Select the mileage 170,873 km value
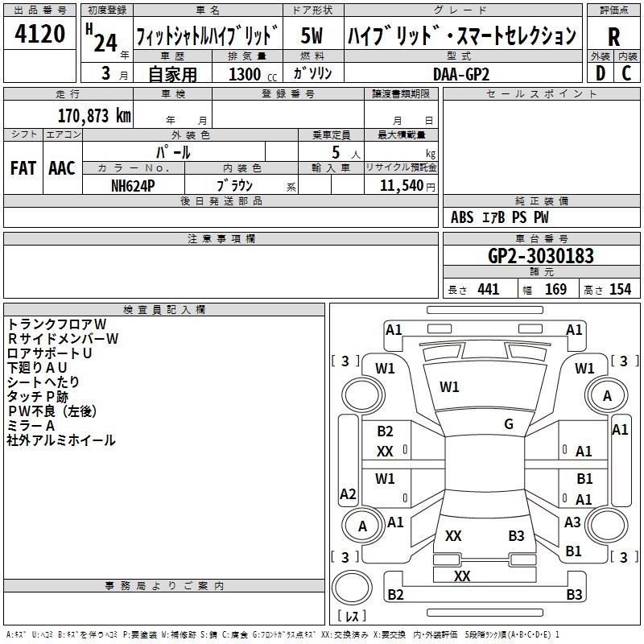The height and width of the screenshot is (644, 644). [93, 116]
